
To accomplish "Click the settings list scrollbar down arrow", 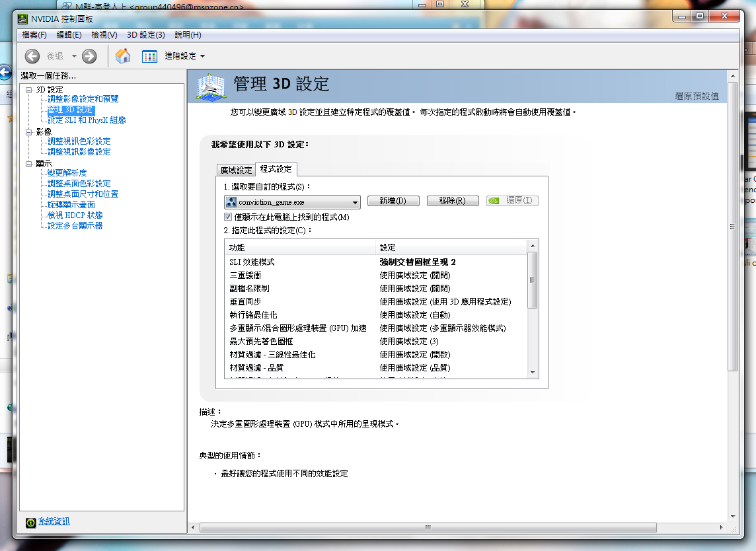I will (x=533, y=372).
